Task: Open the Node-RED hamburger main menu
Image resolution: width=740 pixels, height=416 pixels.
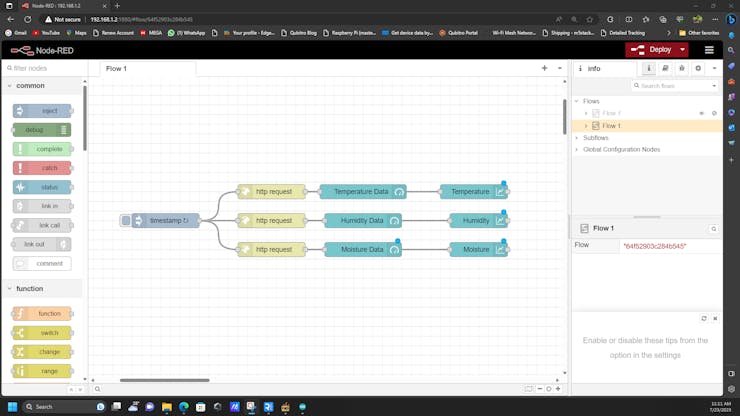Action: tap(709, 50)
